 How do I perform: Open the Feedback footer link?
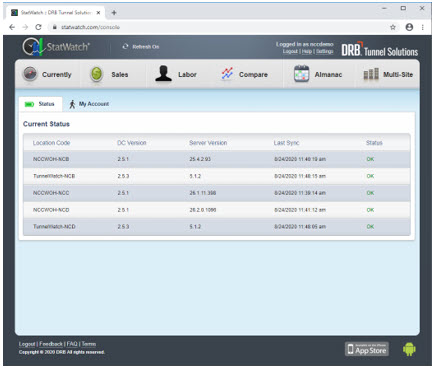(x=51, y=344)
